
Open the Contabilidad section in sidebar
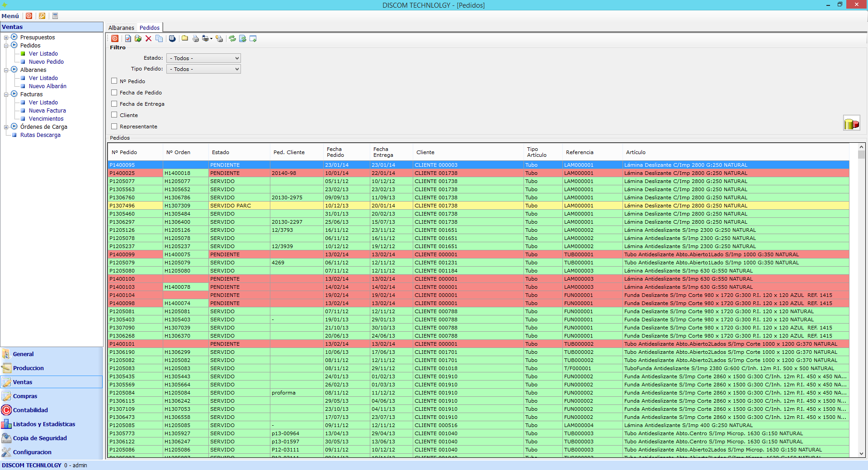click(x=30, y=410)
